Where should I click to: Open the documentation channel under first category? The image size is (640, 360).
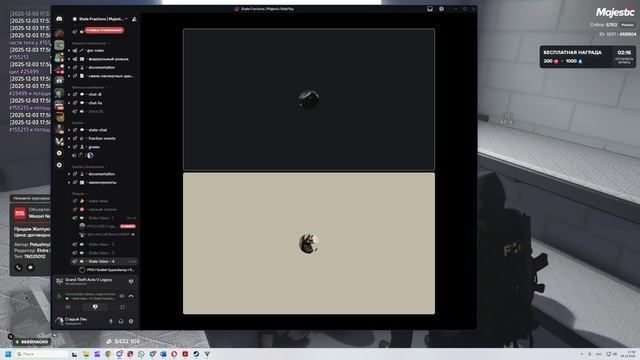tap(102, 67)
